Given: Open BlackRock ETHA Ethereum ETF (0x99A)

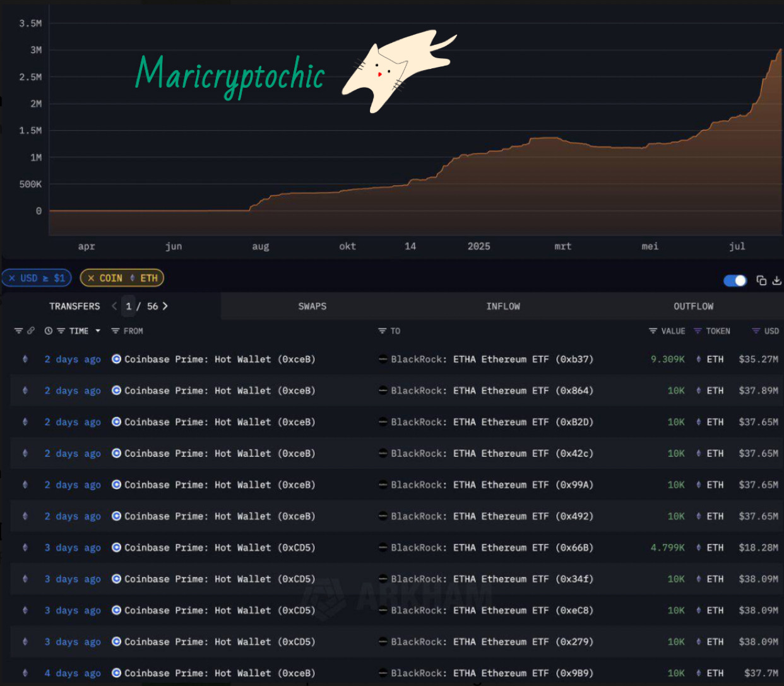Looking at the screenshot, I should click(x=492, y=485).
